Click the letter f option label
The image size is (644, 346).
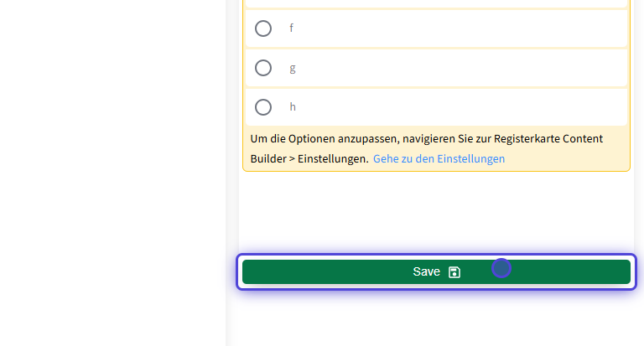pos(291,28)
